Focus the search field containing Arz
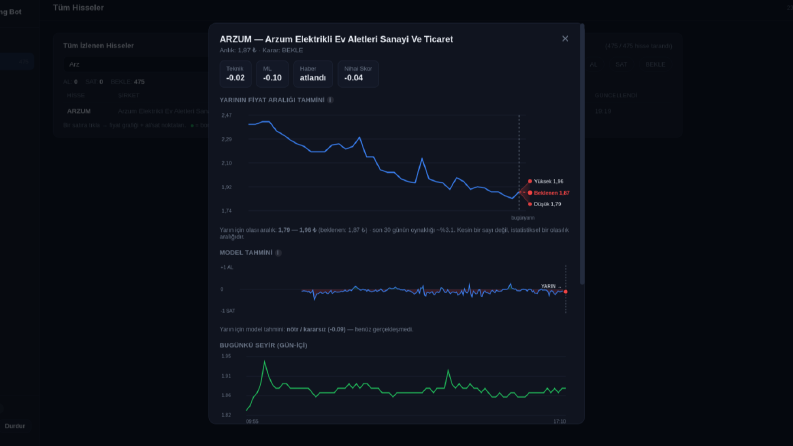793x446 pixels. coord(137,64)
